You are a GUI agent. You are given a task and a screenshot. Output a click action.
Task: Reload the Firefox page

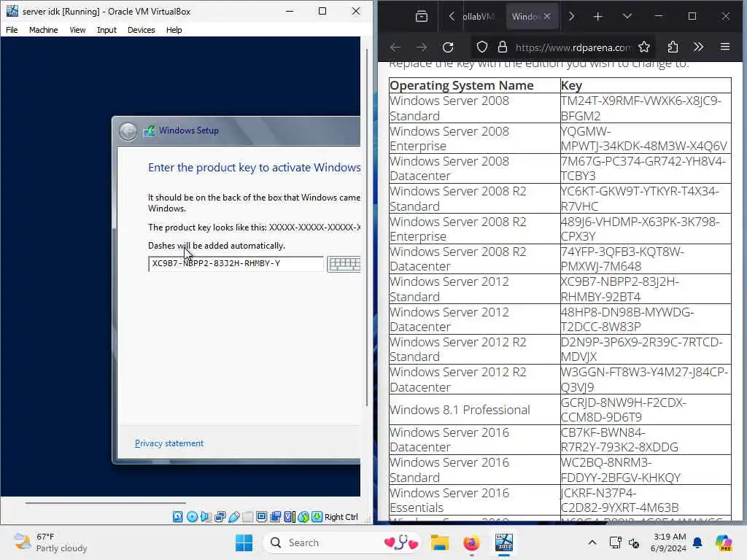point(448,47)
